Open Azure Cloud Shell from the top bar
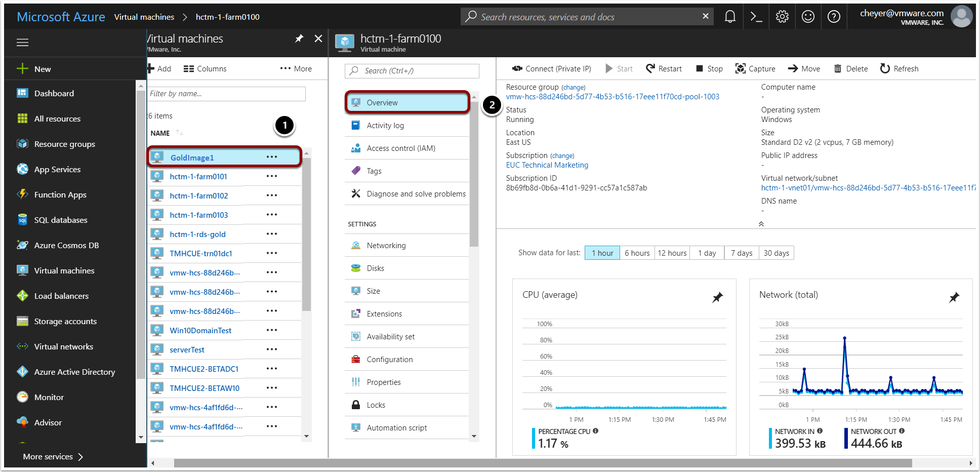Viewport: 980px width, 472px height. (x=756, y=16)
